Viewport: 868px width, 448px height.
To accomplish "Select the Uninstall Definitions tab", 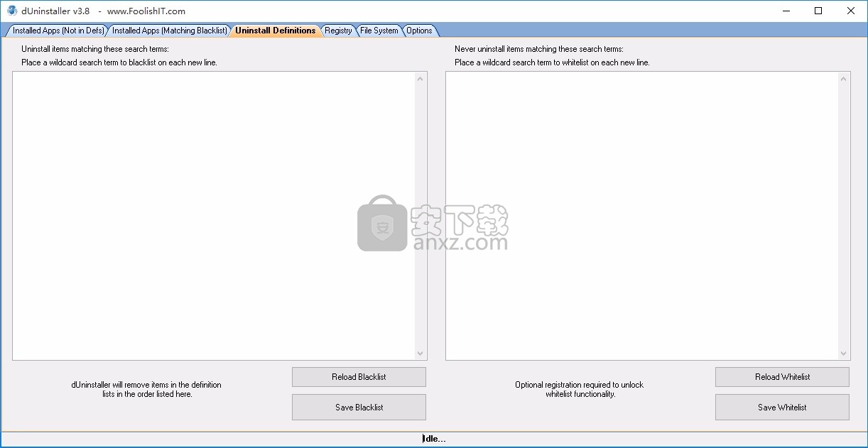I will (276, 31).
